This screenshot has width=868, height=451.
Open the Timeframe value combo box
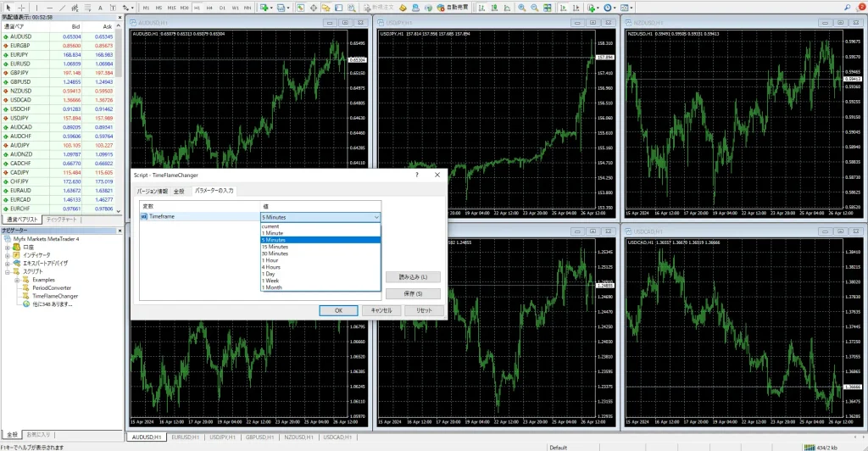[320, 217]
